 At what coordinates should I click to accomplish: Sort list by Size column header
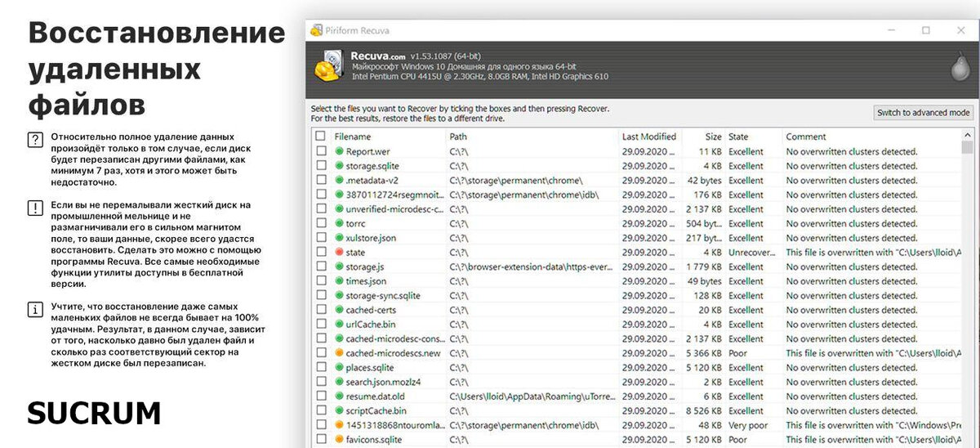(713, 137)
